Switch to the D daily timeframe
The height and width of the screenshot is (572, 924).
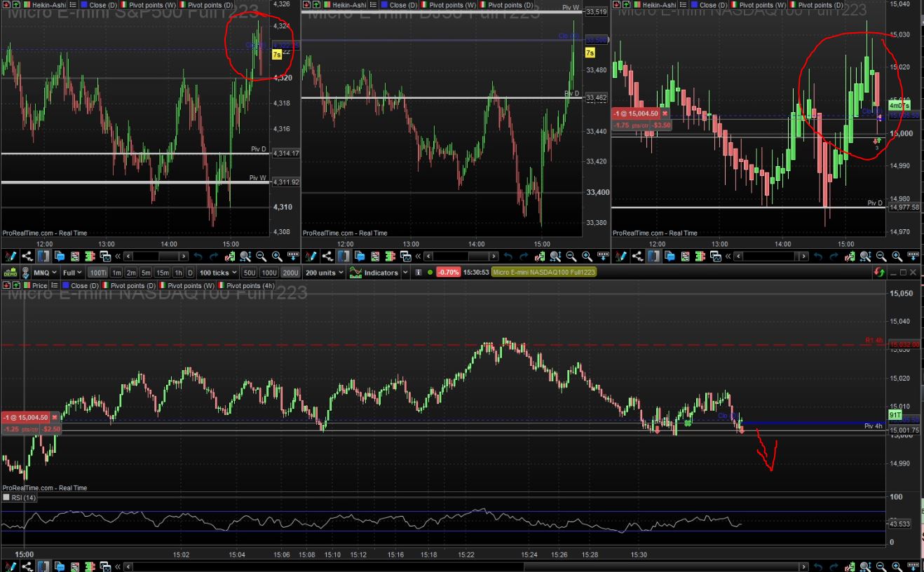click(191, 273)
